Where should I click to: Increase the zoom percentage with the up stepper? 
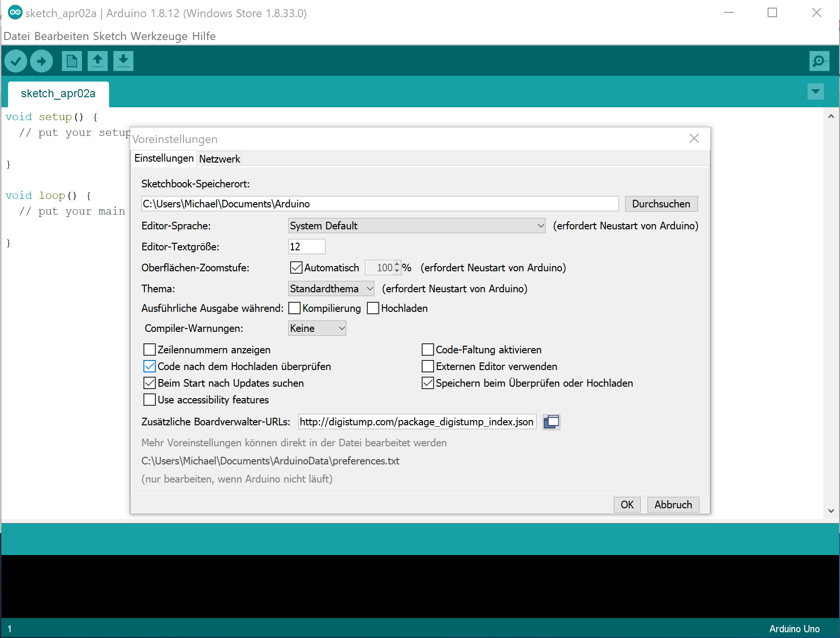397,264
